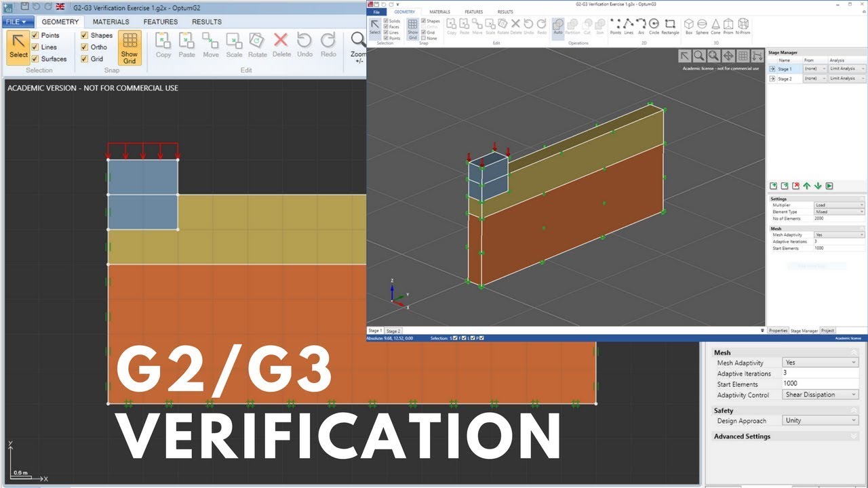Click the Save icon in OptumG2 title bar
Viewport: 868px width, 488px height.
pos(25,6)
